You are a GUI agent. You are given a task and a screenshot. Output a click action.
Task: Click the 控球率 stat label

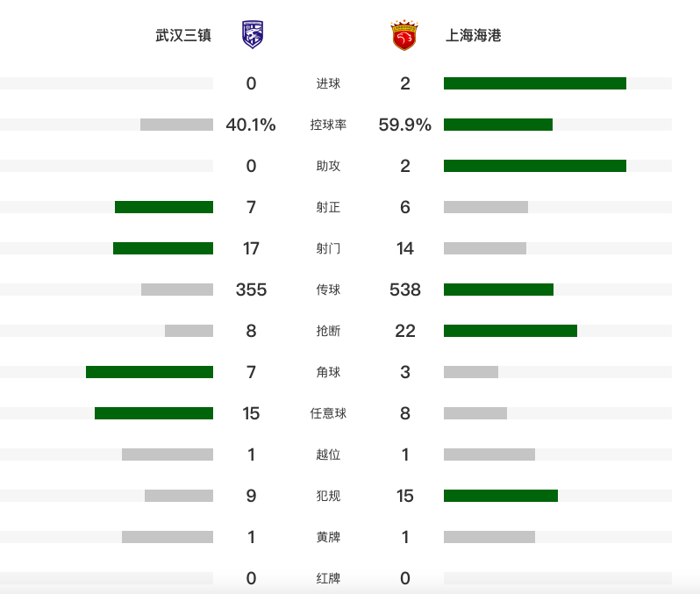pyautogui.click(x=328, y=125)
